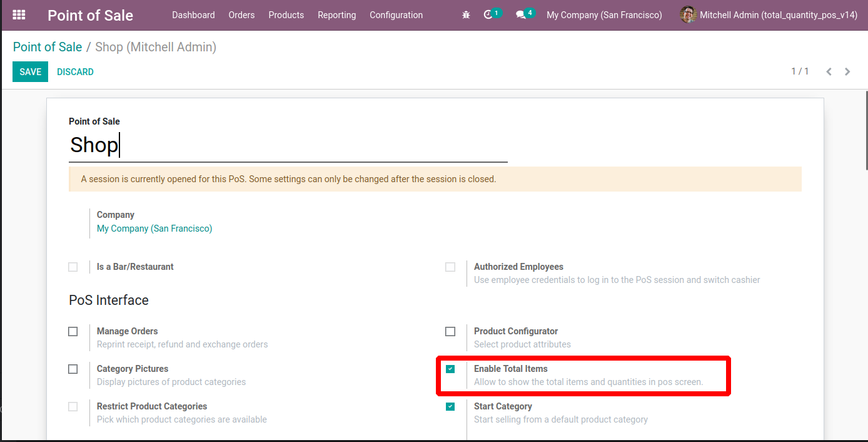Enable the Product Configurator checkbox
868x442 pixels.
[450, 331]
